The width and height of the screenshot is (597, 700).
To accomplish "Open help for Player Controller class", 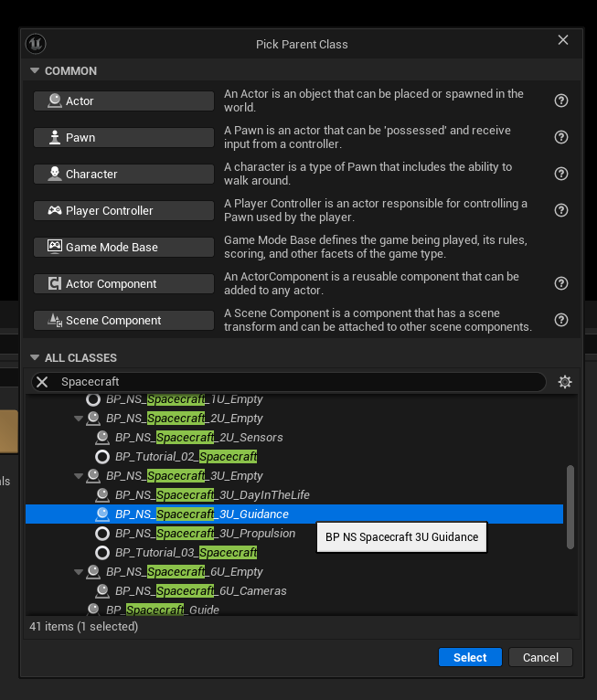I will tap(561, 211).
